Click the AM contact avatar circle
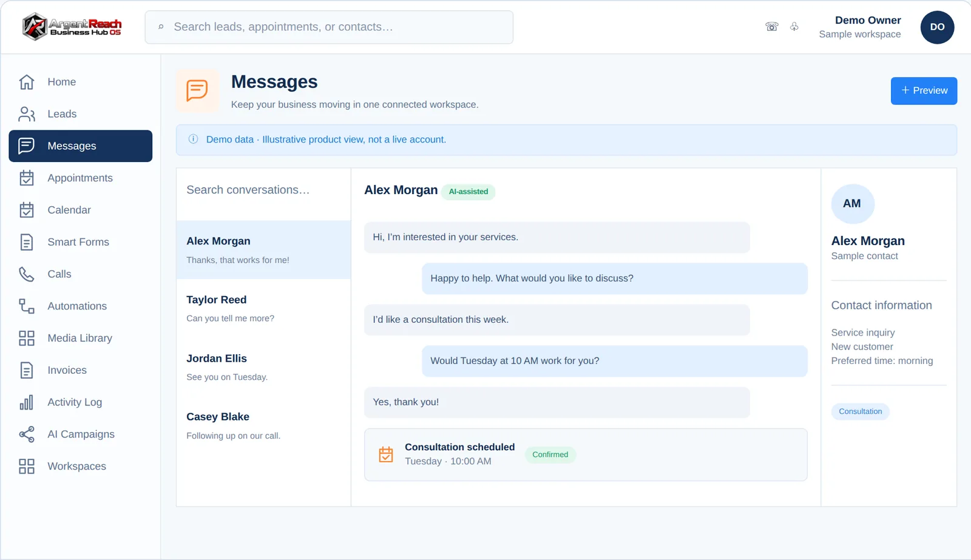 pyautogui.click(x=852, y=204)
